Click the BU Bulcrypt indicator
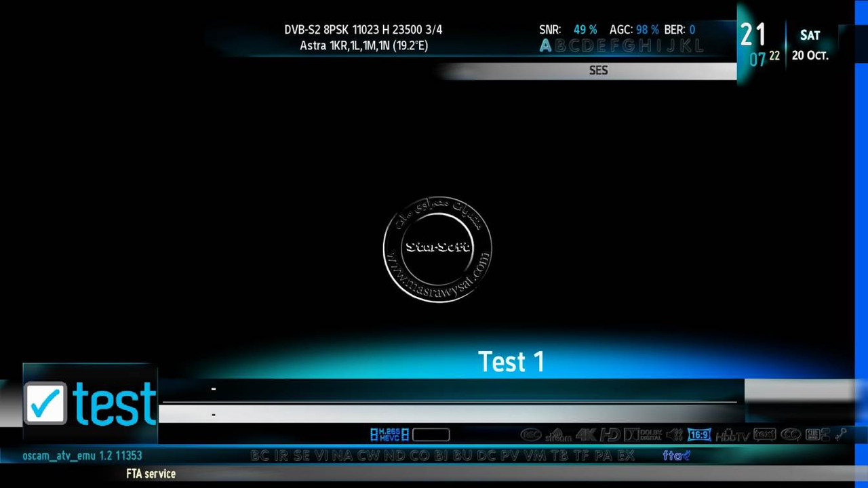The width and height of the screenshot is (868, 488). coord(463,455)
